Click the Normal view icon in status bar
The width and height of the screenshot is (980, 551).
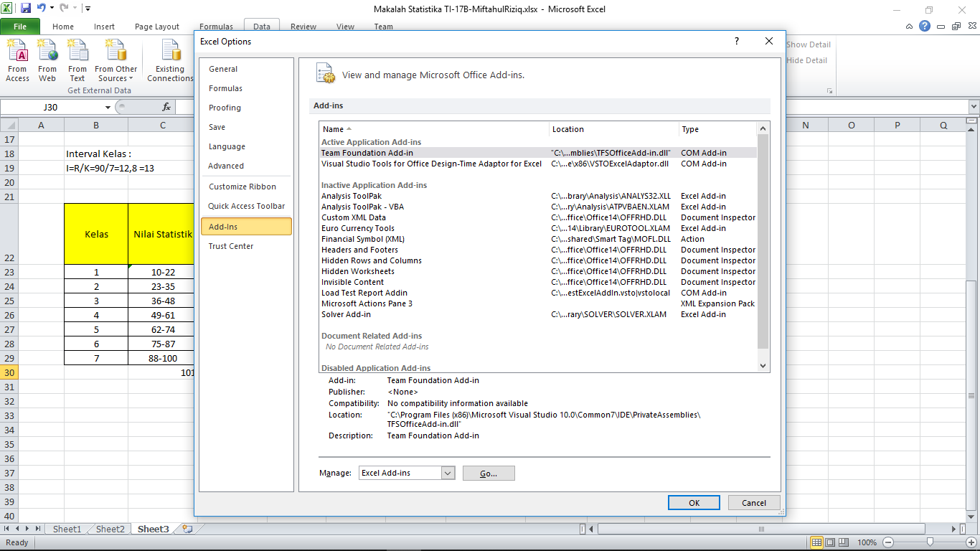click(817, 542)
